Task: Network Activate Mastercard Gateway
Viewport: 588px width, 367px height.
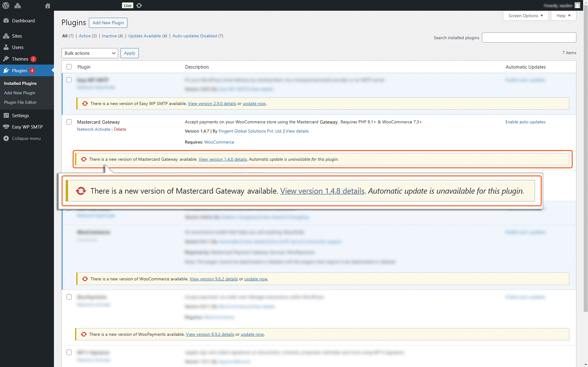Action: (x=94, y=129)
